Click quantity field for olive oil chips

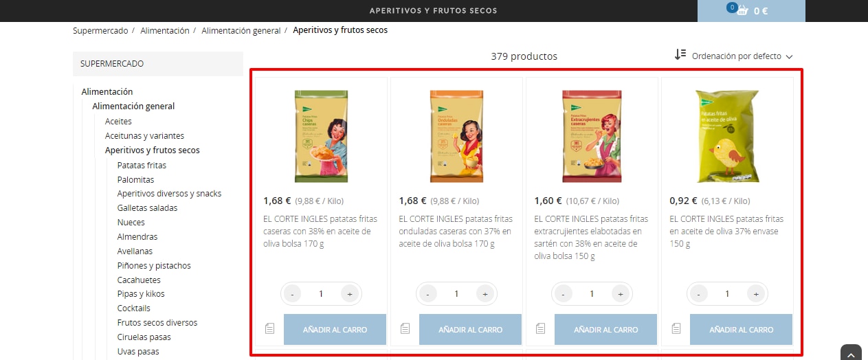[727, 294]
